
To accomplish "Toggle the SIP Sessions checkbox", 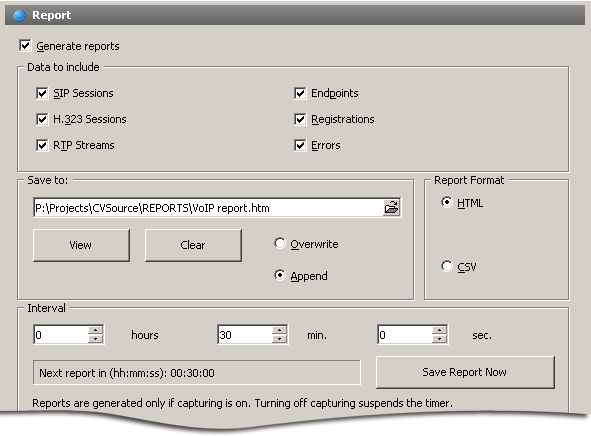I will click(x=42, y=93).
